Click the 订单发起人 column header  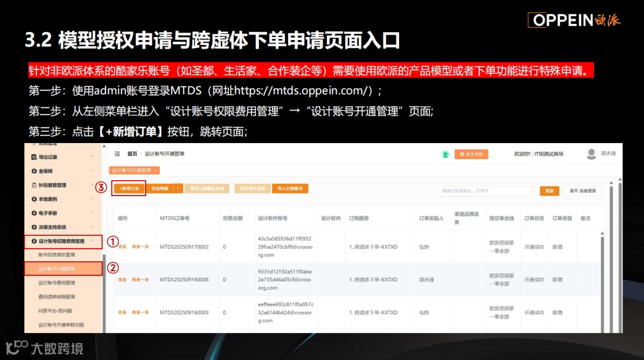click(431, 218)
